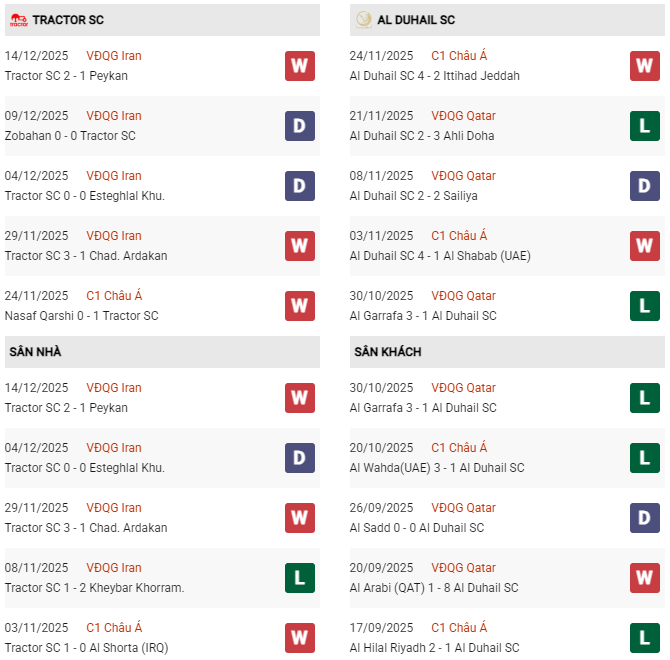Click the L badge for Tractor SC vs Kheybar Khorram
The image size is (670, 660).
point(299,578)
